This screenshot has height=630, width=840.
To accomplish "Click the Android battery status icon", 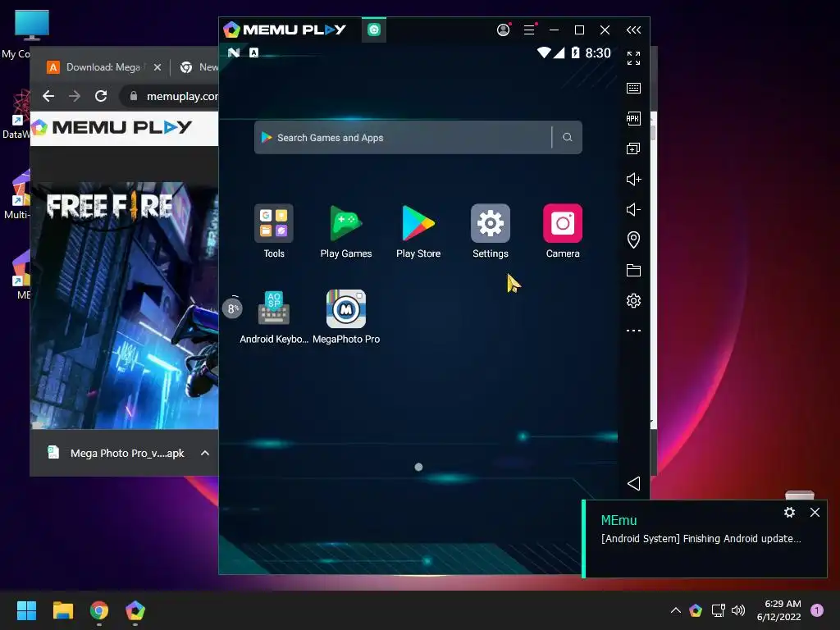I will point(575,52).
